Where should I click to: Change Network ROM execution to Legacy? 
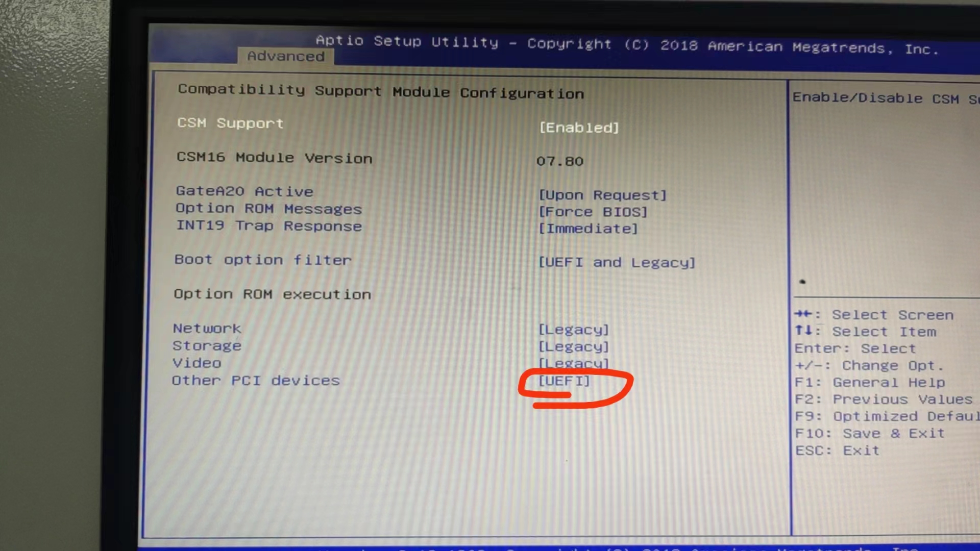coord(572,330)
